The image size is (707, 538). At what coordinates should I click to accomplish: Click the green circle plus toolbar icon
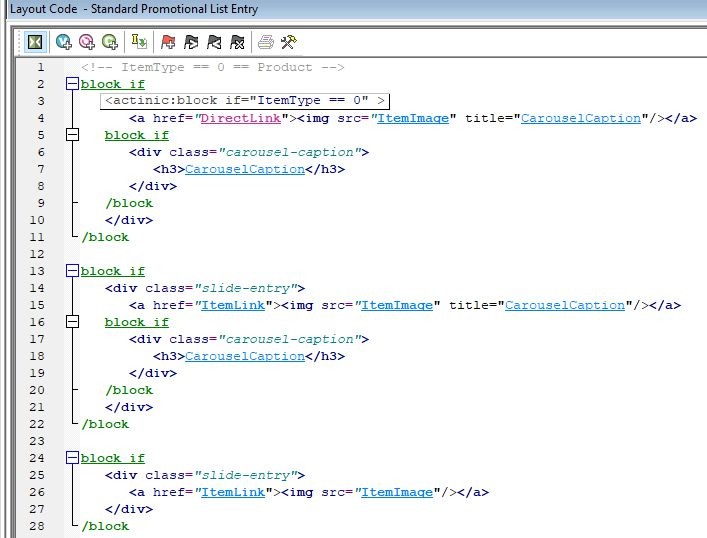tap(110, 42)
